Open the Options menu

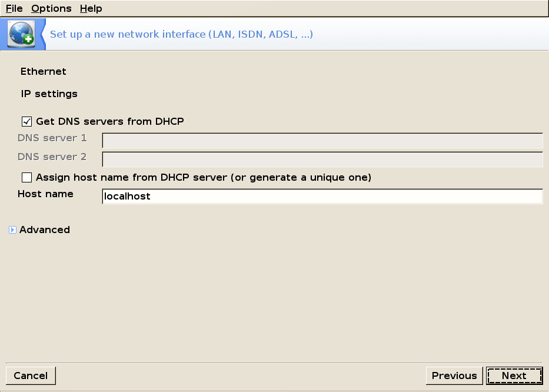(x=51, y=8)
